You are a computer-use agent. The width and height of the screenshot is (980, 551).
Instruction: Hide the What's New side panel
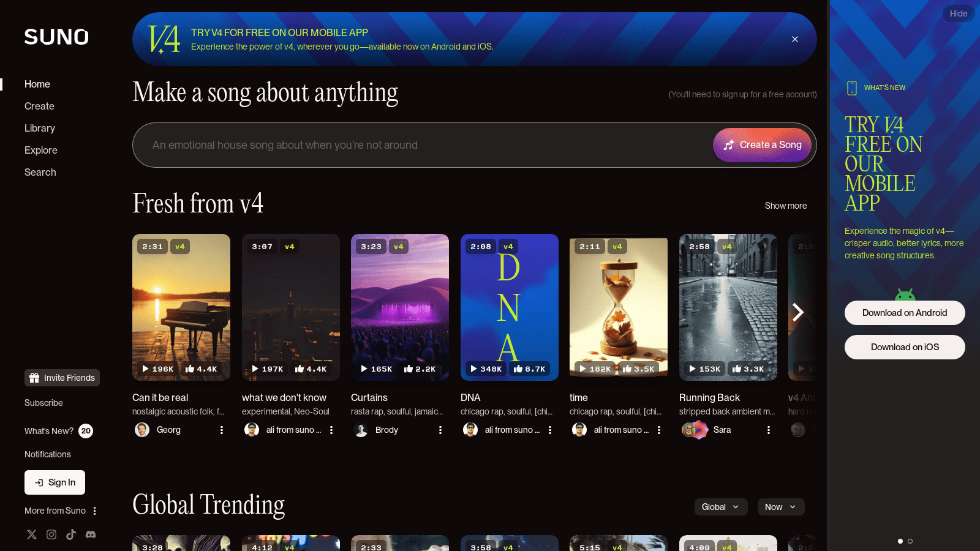coord(959,13)
